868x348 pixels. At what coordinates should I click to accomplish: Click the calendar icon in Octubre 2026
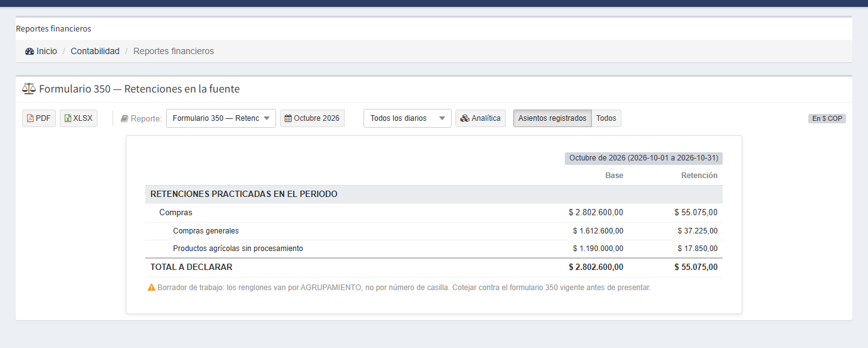(x=288, y=118)
